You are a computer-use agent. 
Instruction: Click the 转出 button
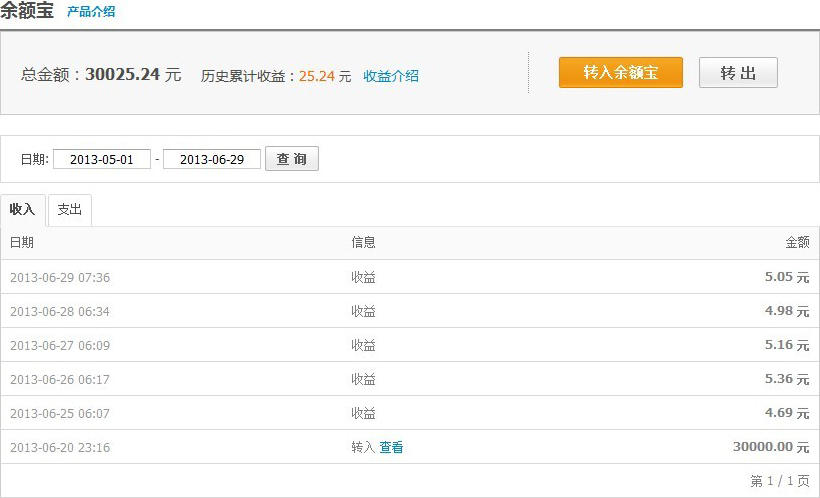(x=738, y=72)
